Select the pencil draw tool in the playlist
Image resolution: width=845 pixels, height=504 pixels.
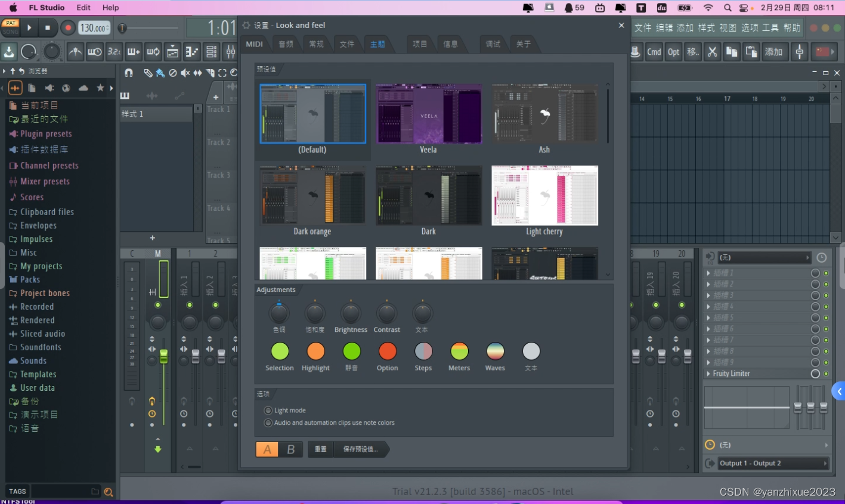[148, 73]
